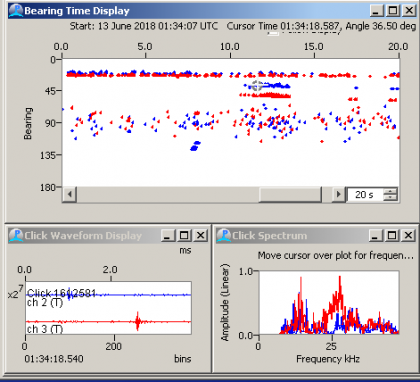
Task: Select the circled click marker near bearing 45
Action: click(256, 86)
